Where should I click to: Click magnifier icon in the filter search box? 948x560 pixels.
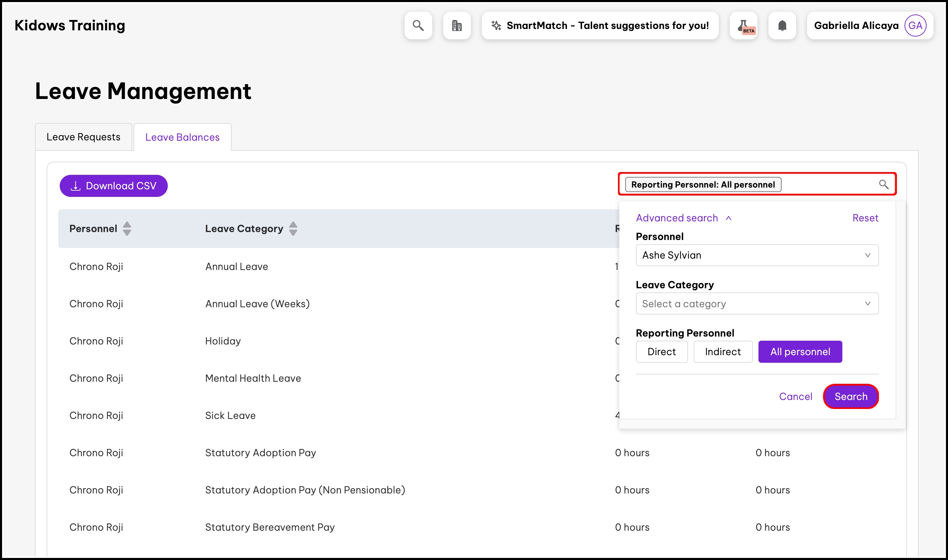(883, 184)
